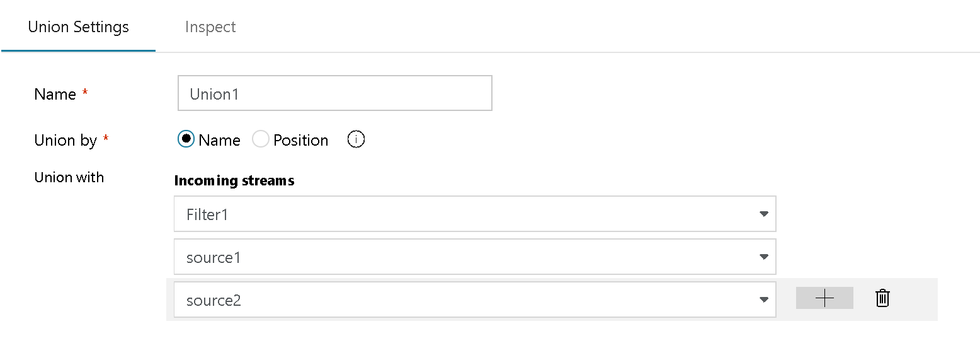The width and height of the screenshot is (980, 343).
Task: Add another incoming stream with plus
Action: (x=824, y=298)
